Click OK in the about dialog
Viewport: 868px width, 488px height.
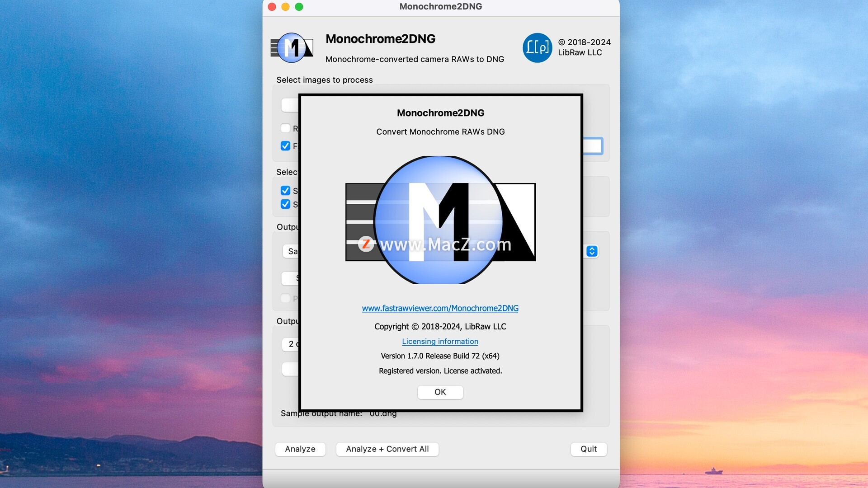[440, 392]
